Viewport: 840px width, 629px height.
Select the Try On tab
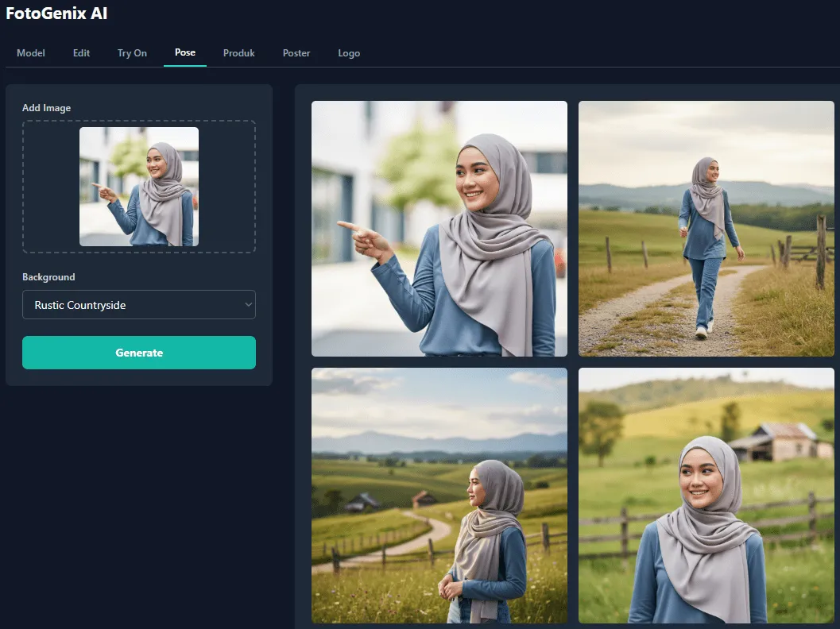[131, 52]
